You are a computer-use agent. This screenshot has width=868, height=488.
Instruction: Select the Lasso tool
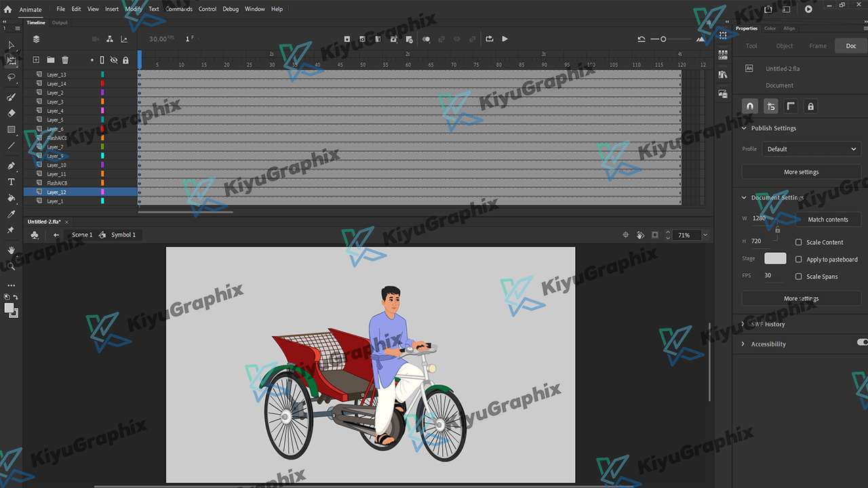tap(11, 77)
